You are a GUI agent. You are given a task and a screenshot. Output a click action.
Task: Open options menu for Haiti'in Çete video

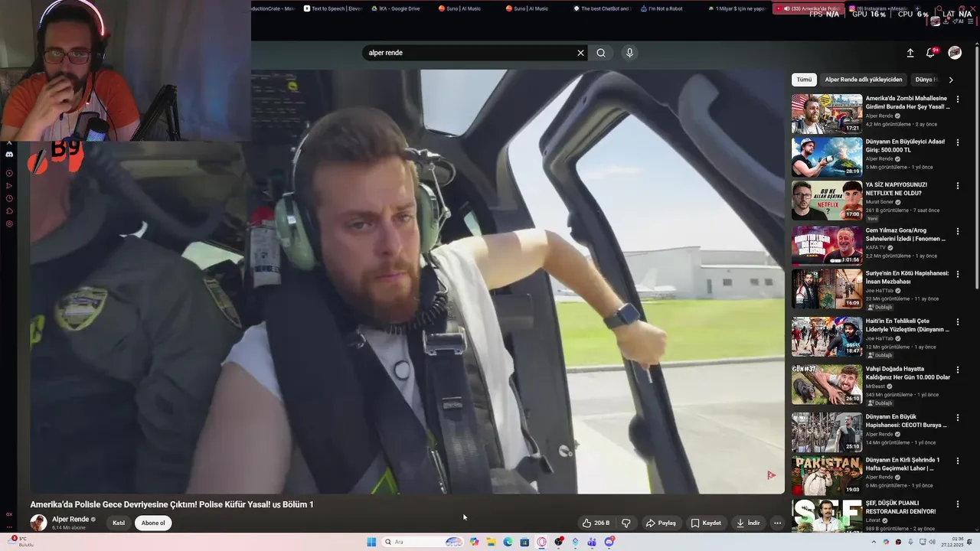point(958,322)
